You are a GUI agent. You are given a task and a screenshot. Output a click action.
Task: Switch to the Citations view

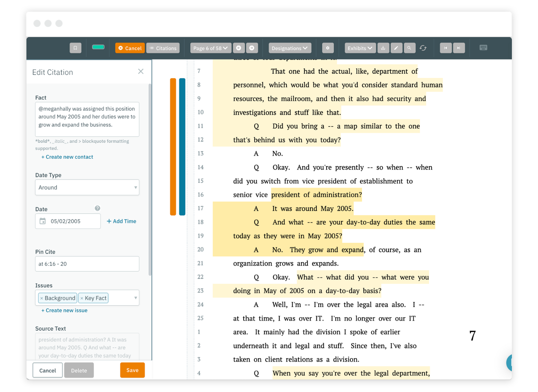[x=163, y=48]
